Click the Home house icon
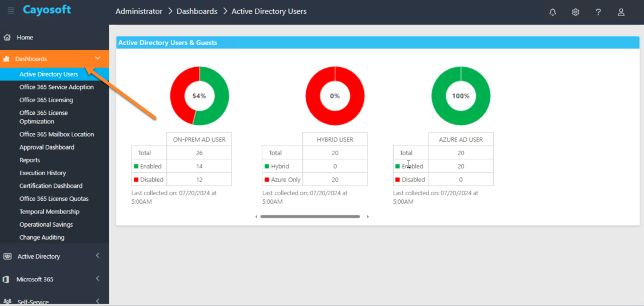The height and width of the screenshot is (306, 644). pos(7,37)
